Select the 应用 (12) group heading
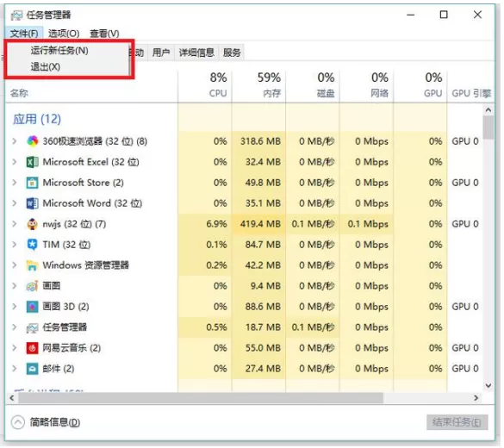The width and height of the screenshot is (504, 448). (x=37, y=119)
